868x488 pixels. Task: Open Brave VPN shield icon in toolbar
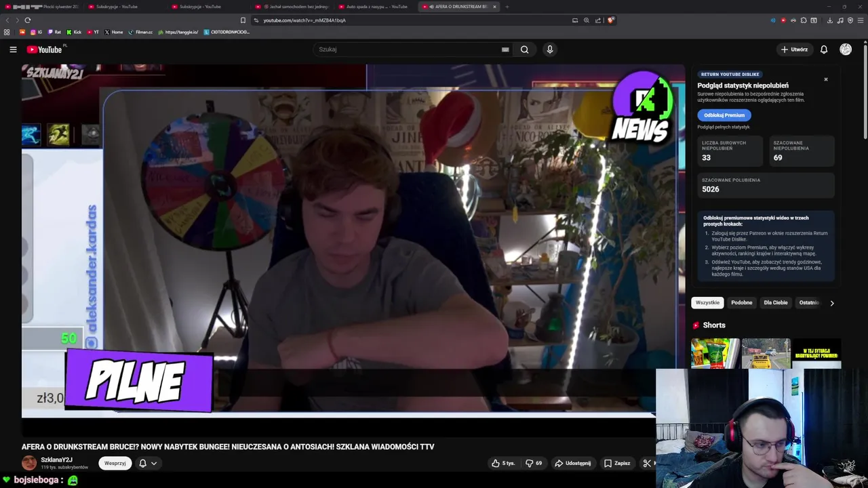850,20
